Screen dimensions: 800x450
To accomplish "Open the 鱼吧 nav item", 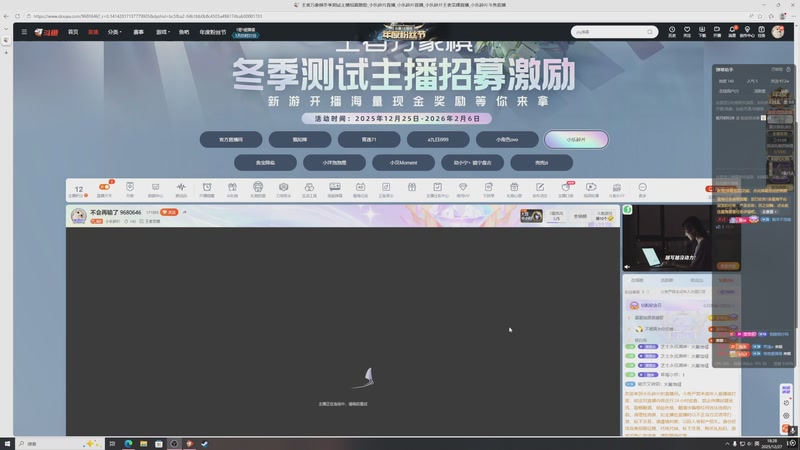I will [x=184, y=32].
